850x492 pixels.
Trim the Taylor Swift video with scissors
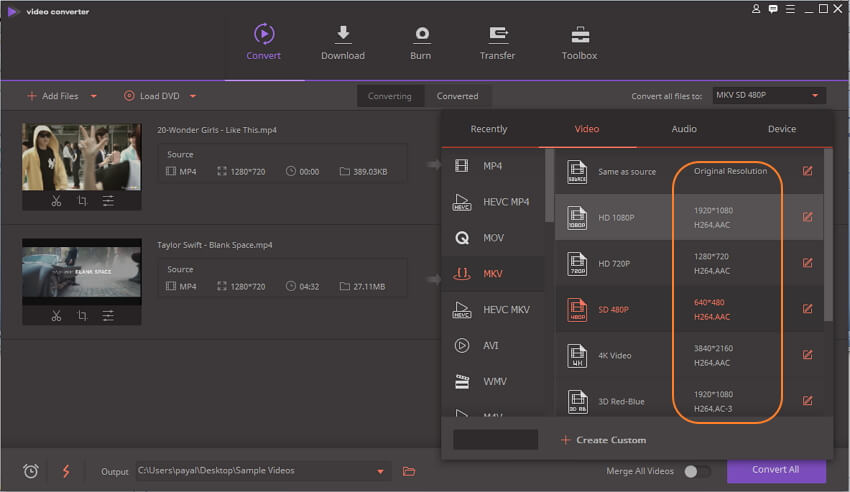pyautogui.click(x=56, y=316)
